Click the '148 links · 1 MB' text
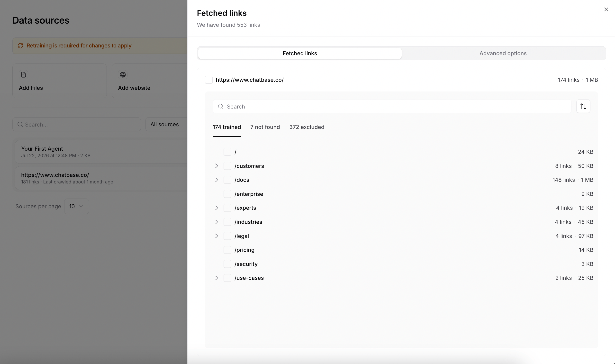Viewport: 615px width, 364px height. click(573, 180)
